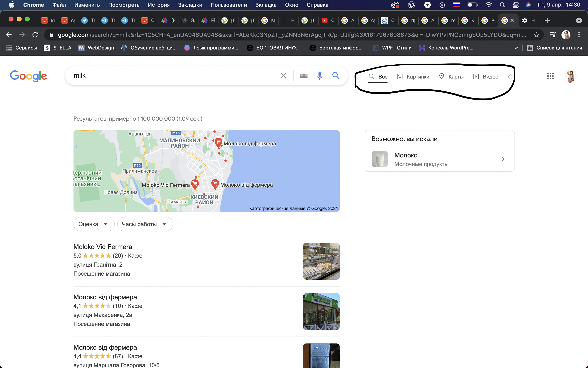
Task: Open Apple menu
Action: click(x=11, y=5)
